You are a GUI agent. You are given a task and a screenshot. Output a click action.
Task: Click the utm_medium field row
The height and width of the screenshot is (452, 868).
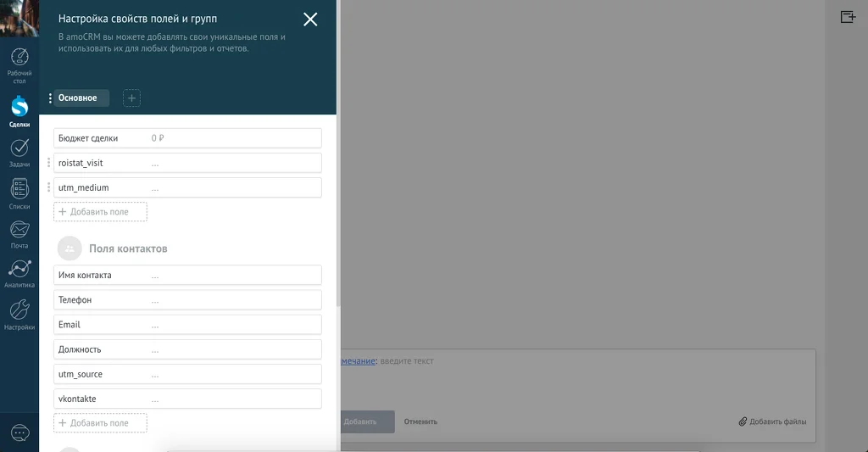(x=187, y=187)
